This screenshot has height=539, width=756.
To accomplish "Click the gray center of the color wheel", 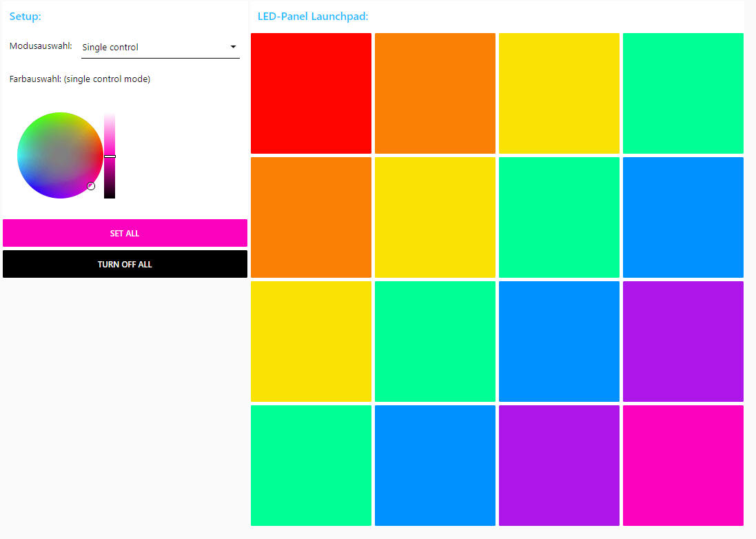I will [60, 155].
